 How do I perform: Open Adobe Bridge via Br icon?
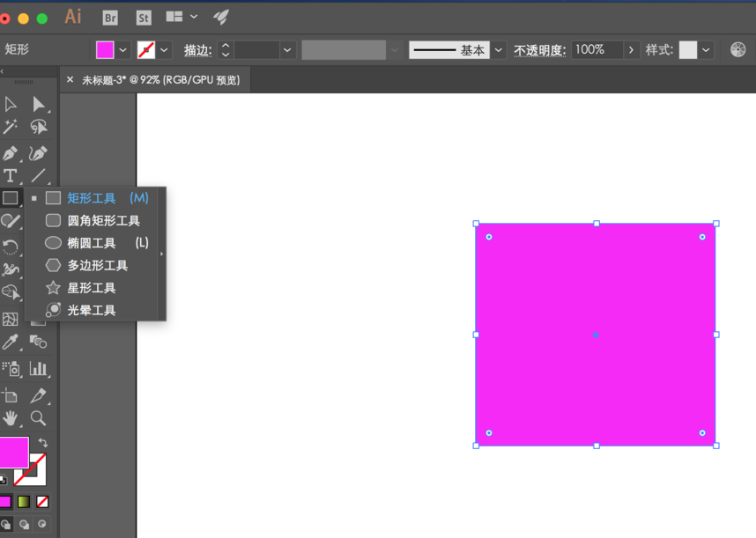110,17
